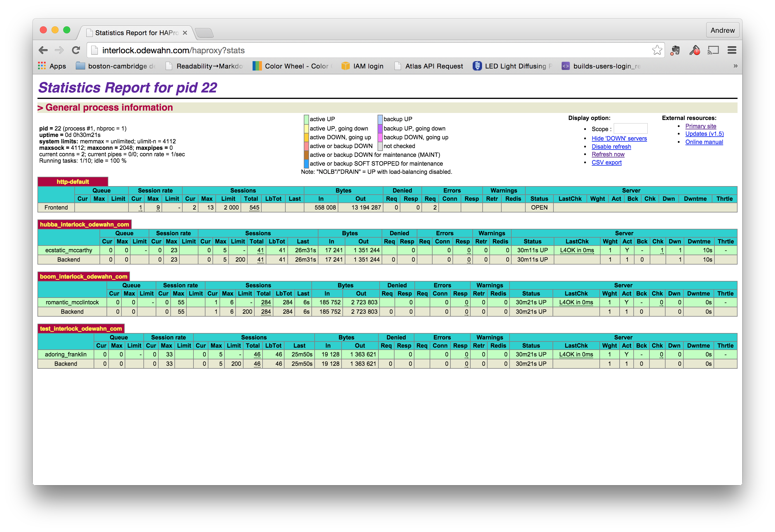Viewport: 775px width, 532px height.
Task: Click the 2 723 803 bytes out for romantic_mcclintock
Action: coord(364,302)
